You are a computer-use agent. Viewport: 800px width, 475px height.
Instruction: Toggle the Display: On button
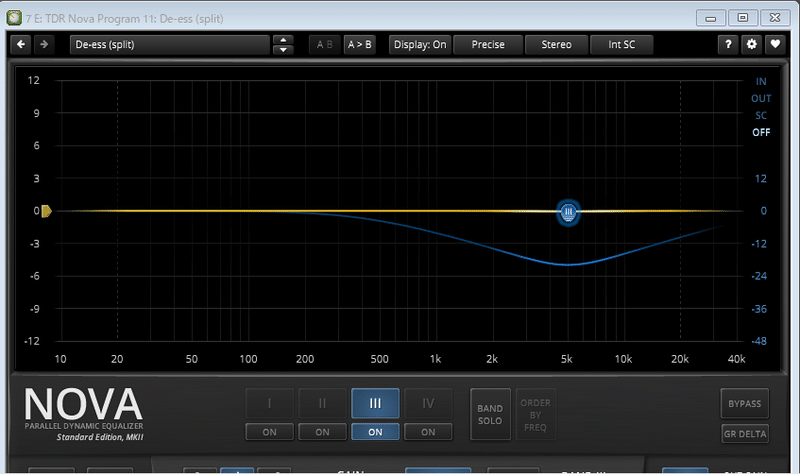[420, 44]
